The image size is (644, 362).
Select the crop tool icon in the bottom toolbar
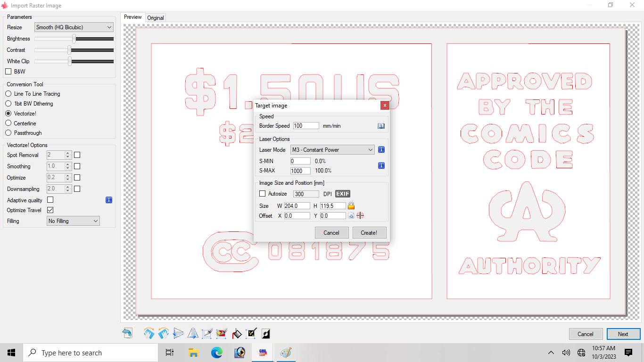pyautogui.click(x=207, y=334)
